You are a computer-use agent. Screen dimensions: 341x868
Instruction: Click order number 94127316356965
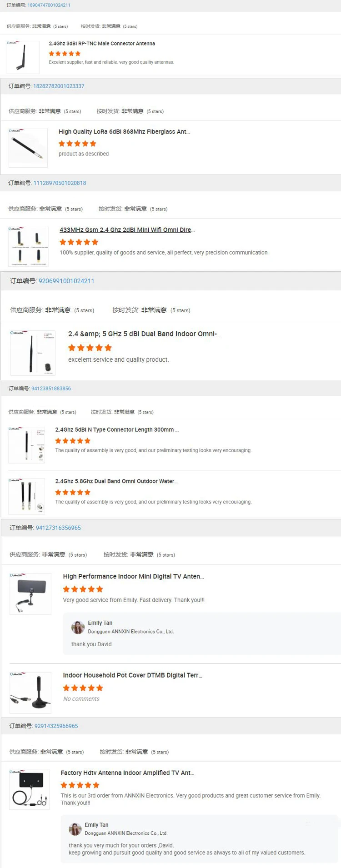tap(58, 528)
